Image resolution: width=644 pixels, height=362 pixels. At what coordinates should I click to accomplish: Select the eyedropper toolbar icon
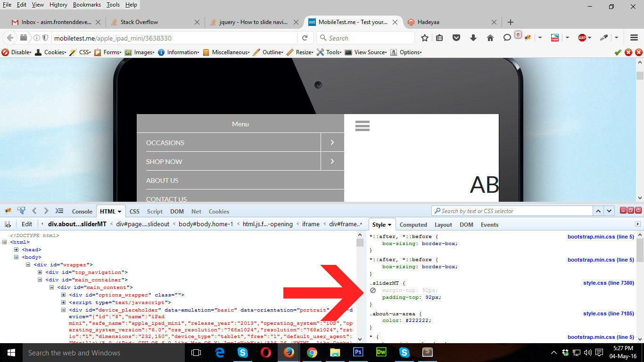coord(604,38)
